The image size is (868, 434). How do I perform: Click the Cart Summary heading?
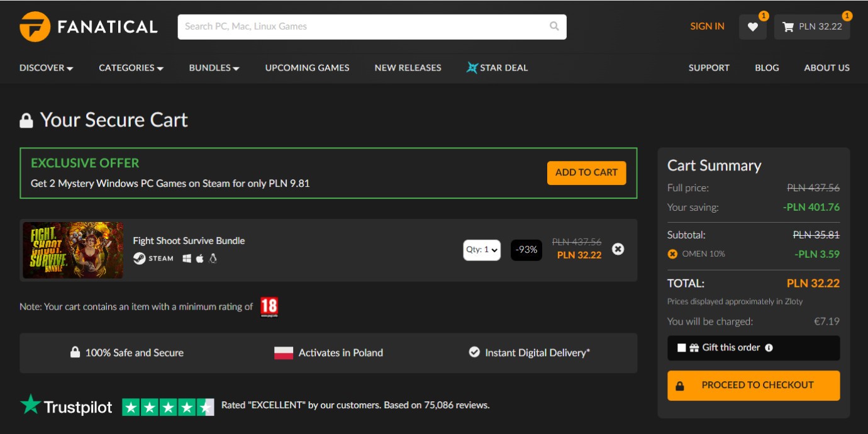coord(714,165)
